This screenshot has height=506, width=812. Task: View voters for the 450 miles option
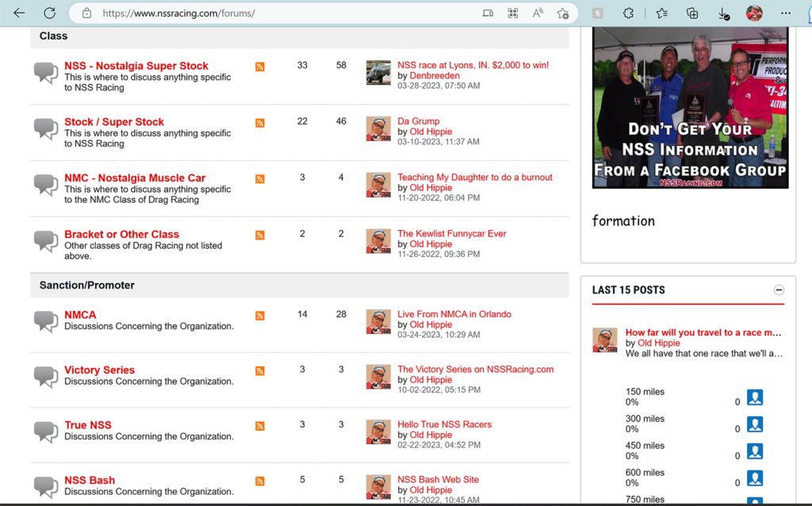[755, 451]
